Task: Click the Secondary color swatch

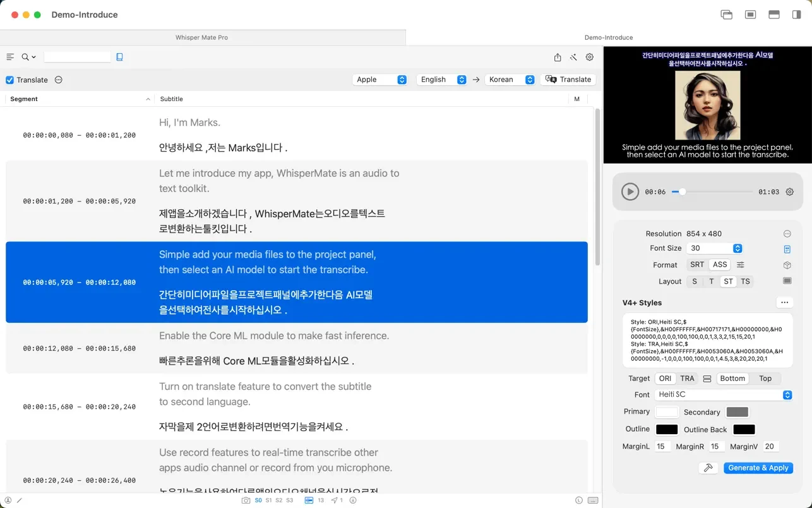Action: (x=737, y=412)
